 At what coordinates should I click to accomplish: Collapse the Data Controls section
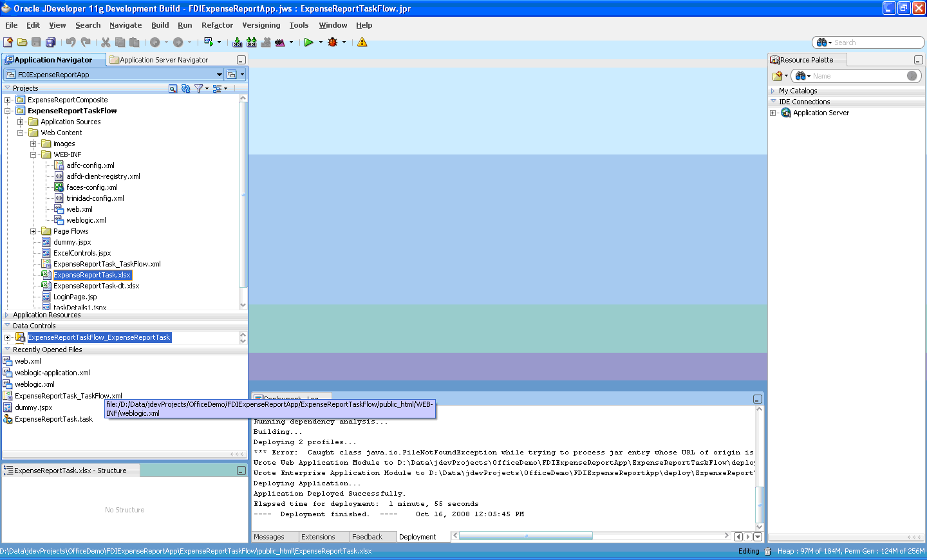[7, 326]
